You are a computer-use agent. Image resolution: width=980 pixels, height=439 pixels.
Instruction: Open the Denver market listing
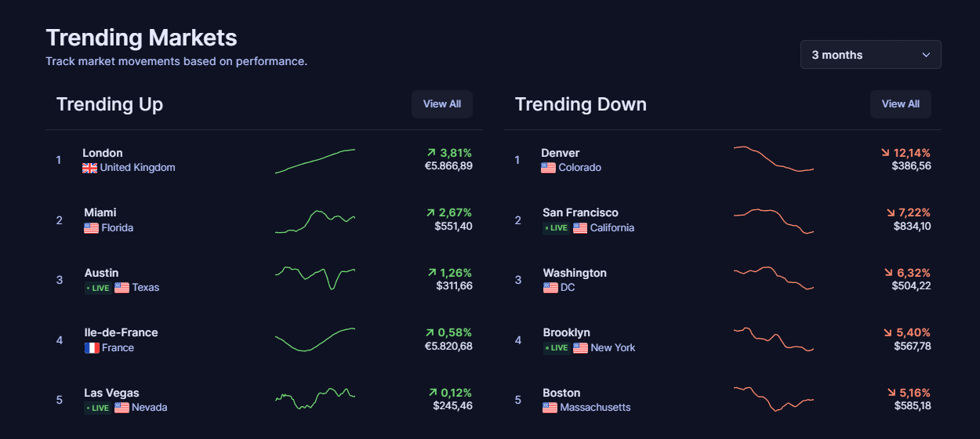tap(723, 160)
